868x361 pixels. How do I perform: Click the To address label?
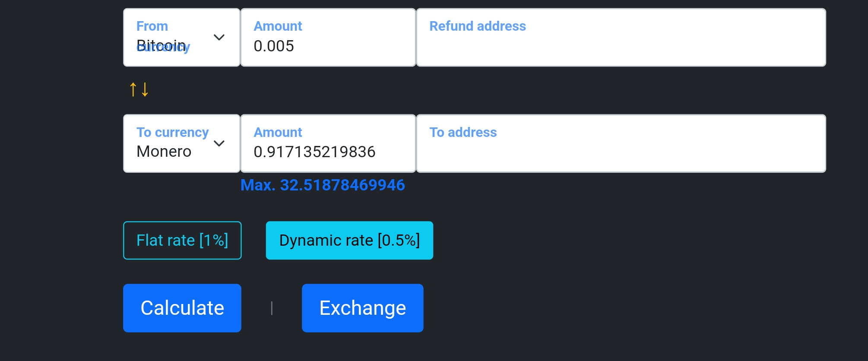[x=463, y=132]
